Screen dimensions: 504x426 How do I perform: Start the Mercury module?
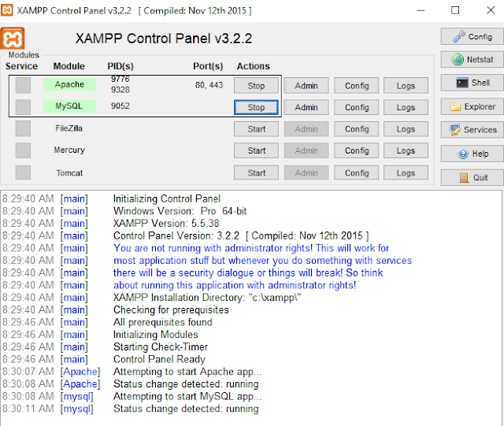(x=256, y=150)
